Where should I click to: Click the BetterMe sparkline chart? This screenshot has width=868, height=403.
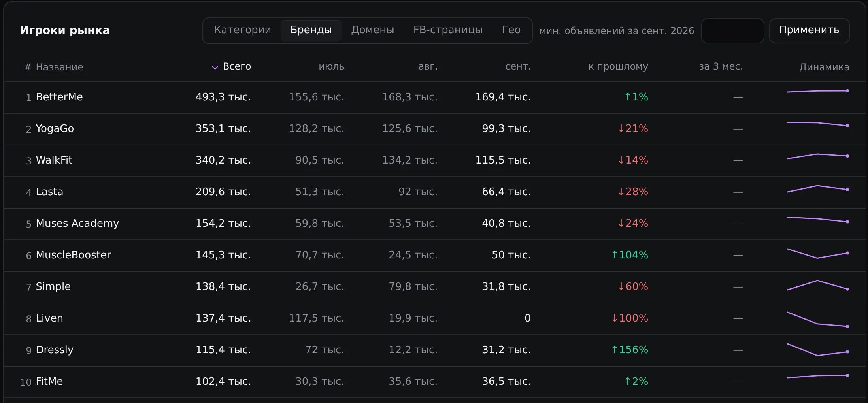(818, 91)
